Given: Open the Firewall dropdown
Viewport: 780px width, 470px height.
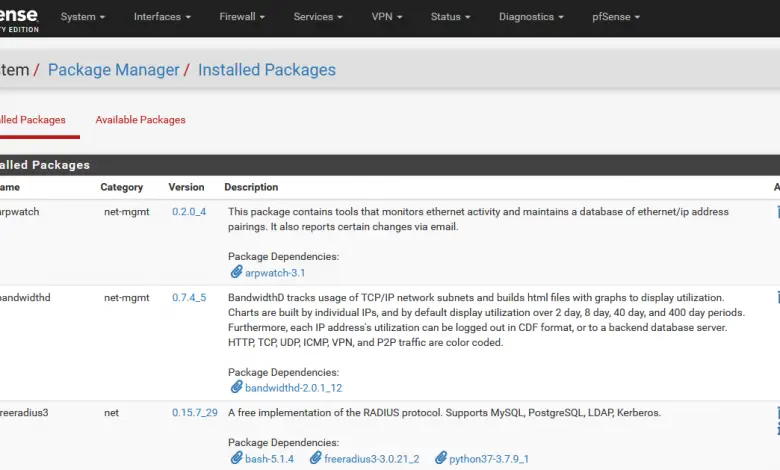Looking at the screenshot, I should click(244, 17).
